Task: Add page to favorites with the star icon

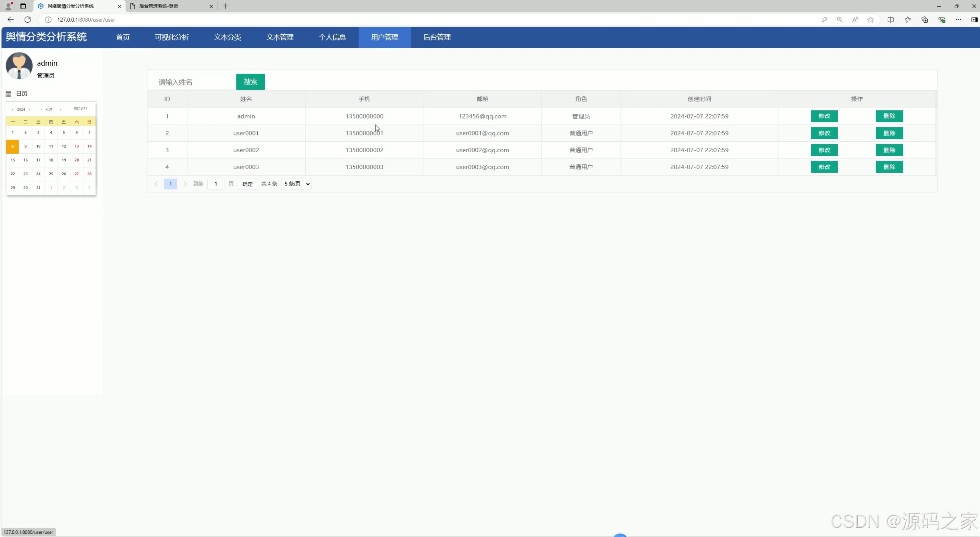Action: click(x=870, y=19)
